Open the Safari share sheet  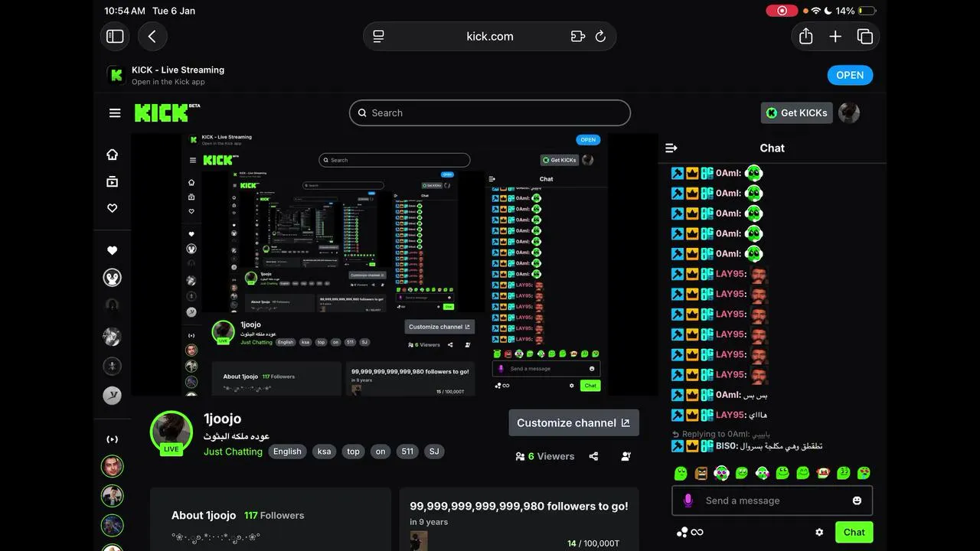coord(805,36)
